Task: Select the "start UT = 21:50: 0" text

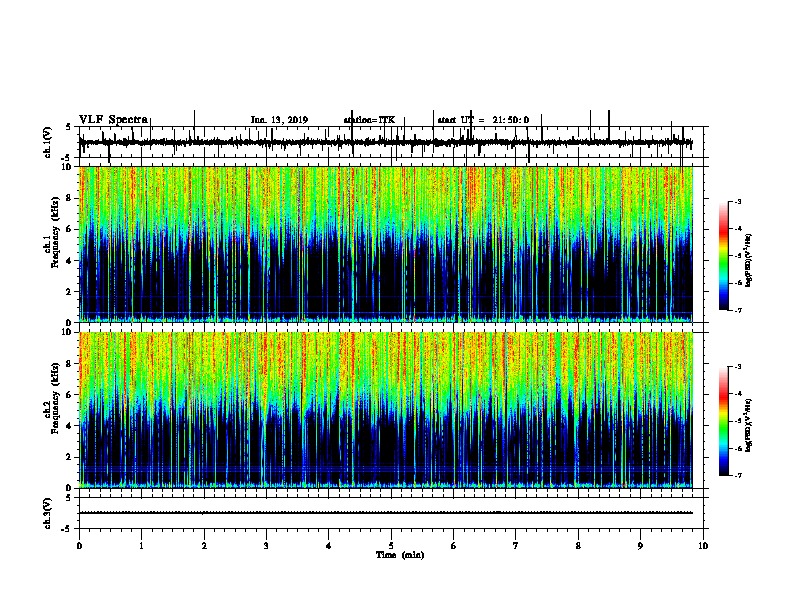Action: (x=483, y=120)
